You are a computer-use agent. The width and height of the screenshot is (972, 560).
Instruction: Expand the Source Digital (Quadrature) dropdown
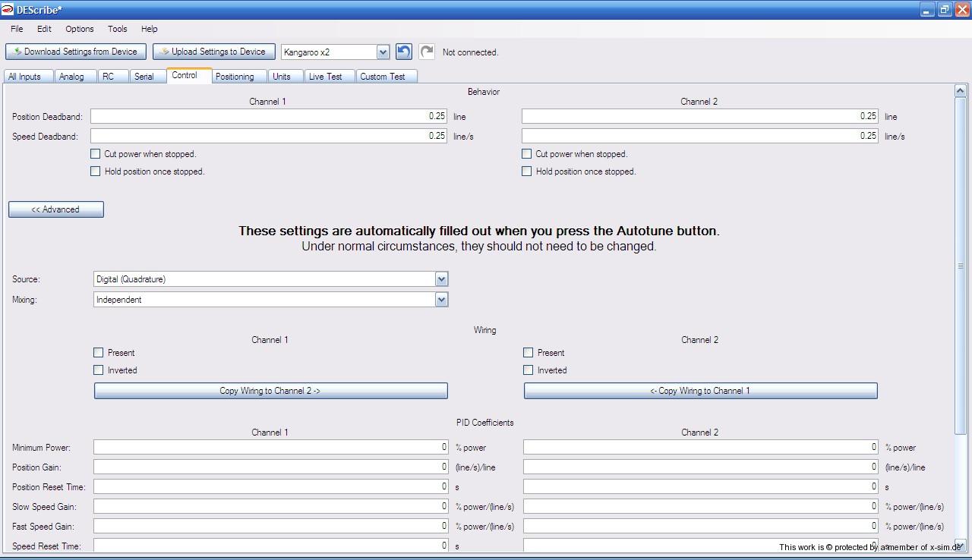click(441, 279)
